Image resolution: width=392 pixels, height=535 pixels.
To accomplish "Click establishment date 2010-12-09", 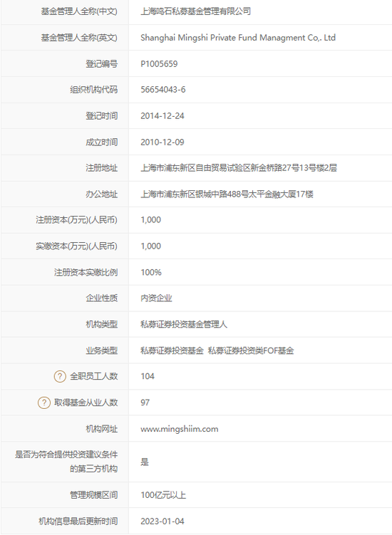I will (163, 142).
